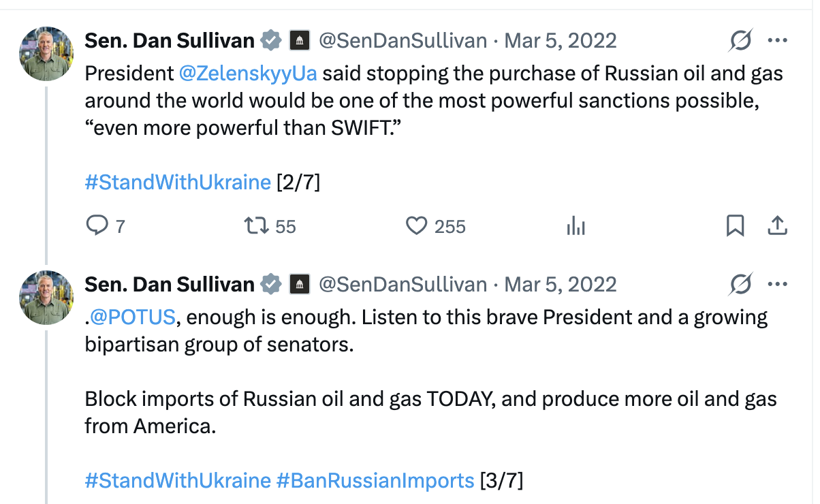This screenshot has width=820, height=504.
Task: Click Grok icon on second tweet
Action: [x=740, y=285]
